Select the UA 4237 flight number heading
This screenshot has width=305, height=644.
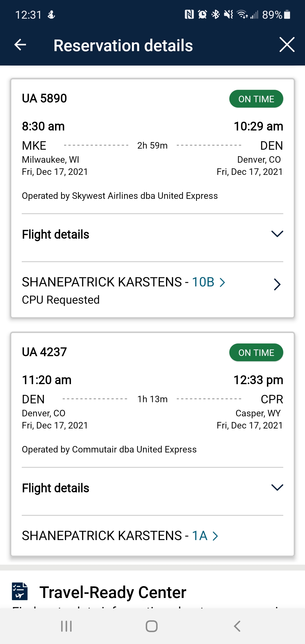click(44, 352)
